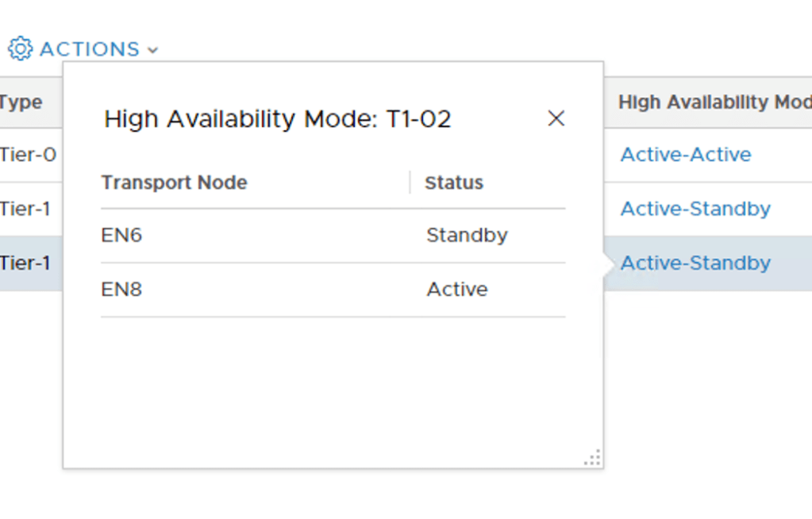Click the Type column header
Screen dimensions: 812x519
click(x=21, y=102)
